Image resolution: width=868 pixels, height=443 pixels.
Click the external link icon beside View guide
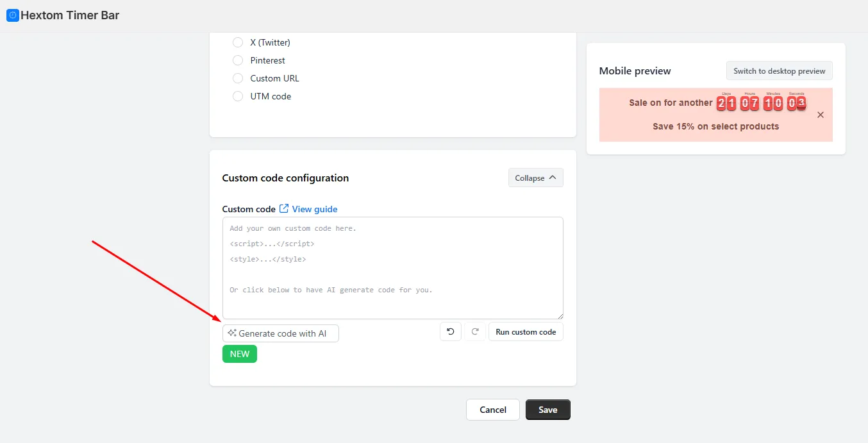click(284, 209)
